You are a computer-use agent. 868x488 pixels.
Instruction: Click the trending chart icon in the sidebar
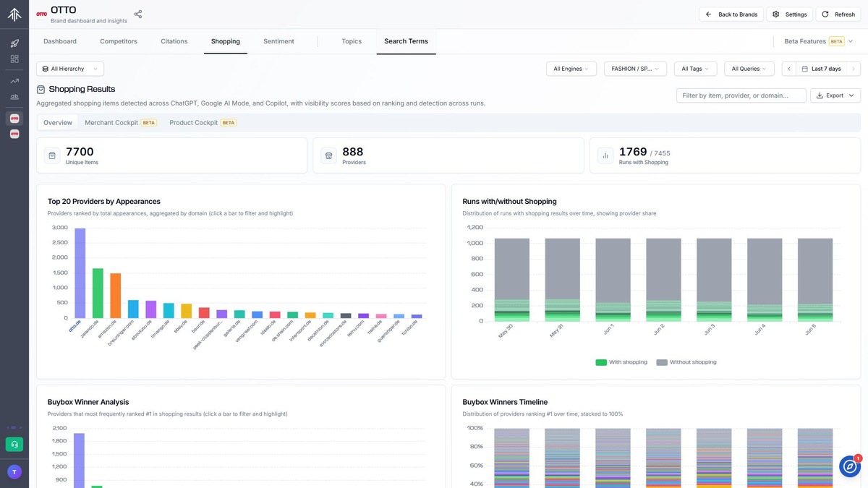pos(14,81)
